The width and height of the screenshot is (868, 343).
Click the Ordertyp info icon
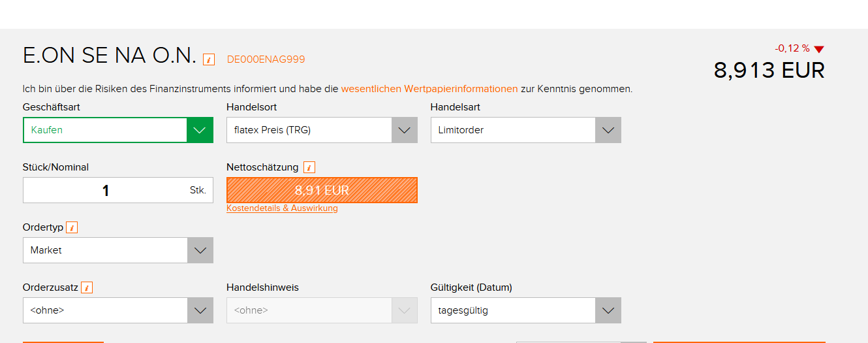pyautogui.click(x=72, y=227)
